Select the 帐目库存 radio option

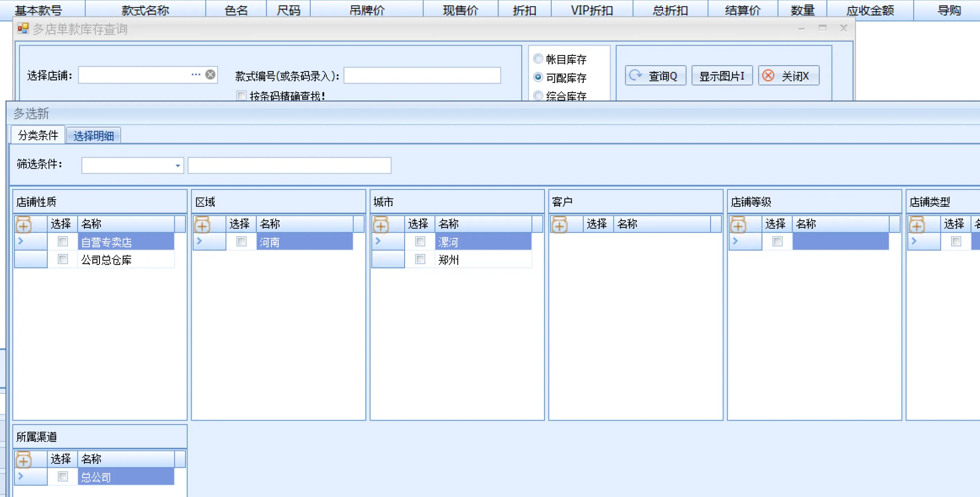tap(538, 59)
